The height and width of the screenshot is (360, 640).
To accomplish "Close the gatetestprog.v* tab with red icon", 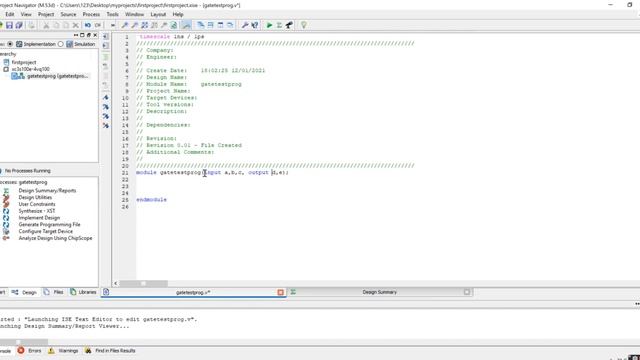I will [x=280, y=292].
